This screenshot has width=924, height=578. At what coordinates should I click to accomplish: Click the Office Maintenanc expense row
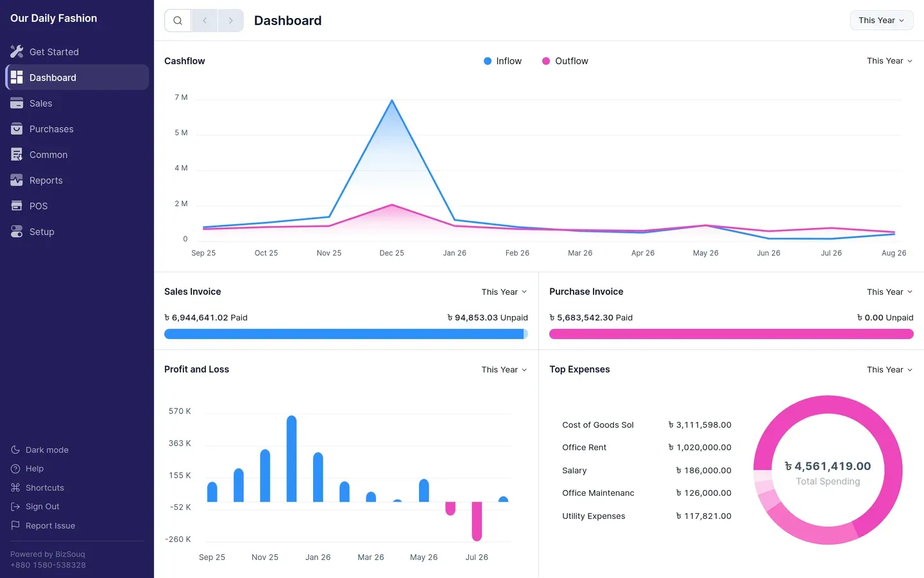click(x=647, y=493)
